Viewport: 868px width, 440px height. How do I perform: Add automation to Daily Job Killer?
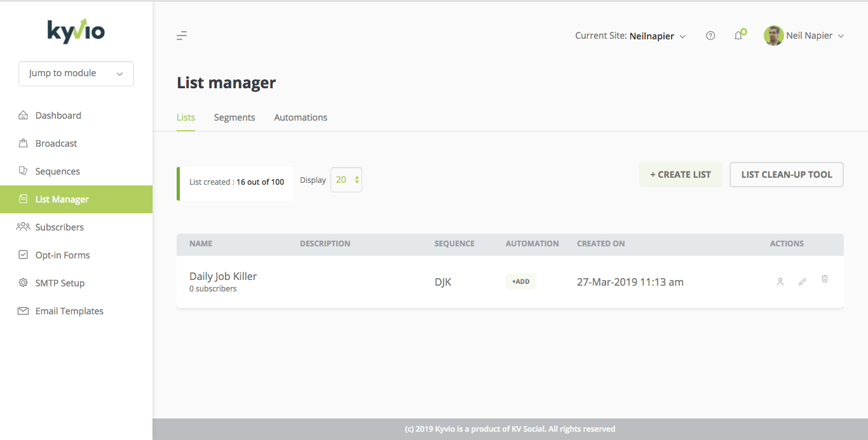tap(520, 282)
